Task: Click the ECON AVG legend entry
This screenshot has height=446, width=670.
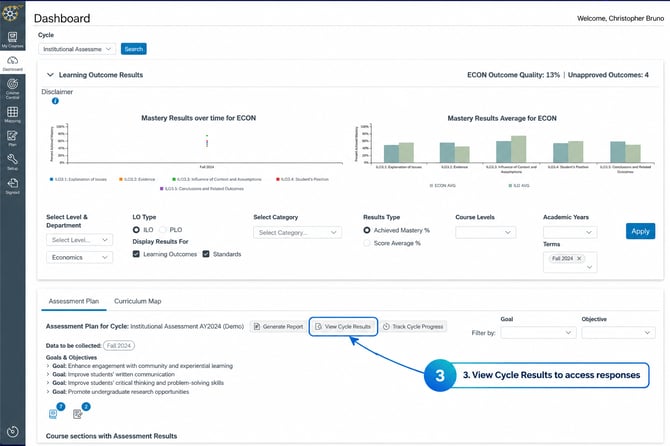Action: click(x=442, y=186)
